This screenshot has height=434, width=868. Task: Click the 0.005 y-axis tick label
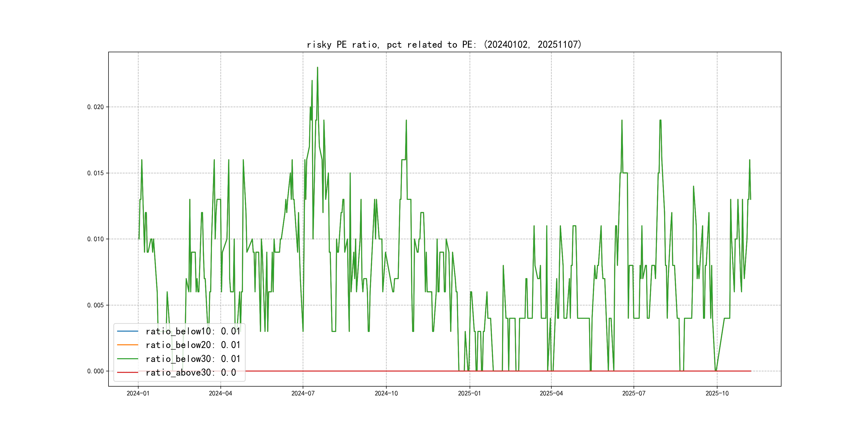pyautogui.click(x=95, y=305)
